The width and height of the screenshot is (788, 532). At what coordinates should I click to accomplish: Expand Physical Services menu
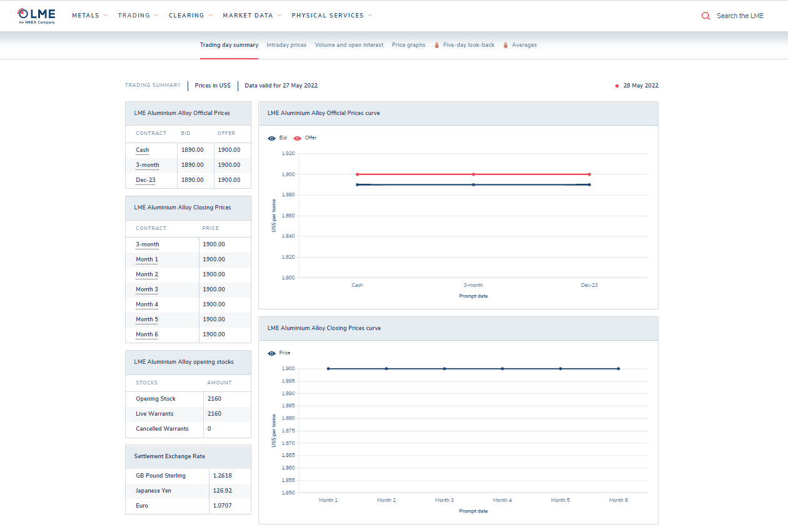tap(331, 16)
